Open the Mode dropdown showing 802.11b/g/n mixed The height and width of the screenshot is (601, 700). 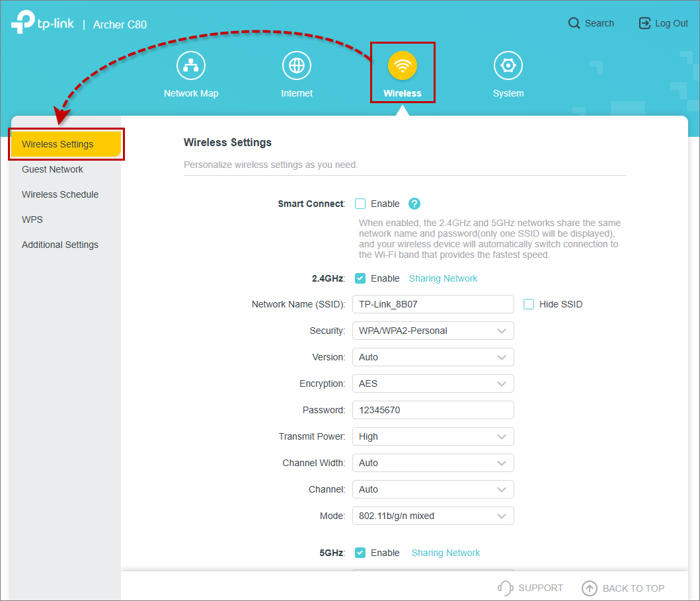tap(433, 516)
